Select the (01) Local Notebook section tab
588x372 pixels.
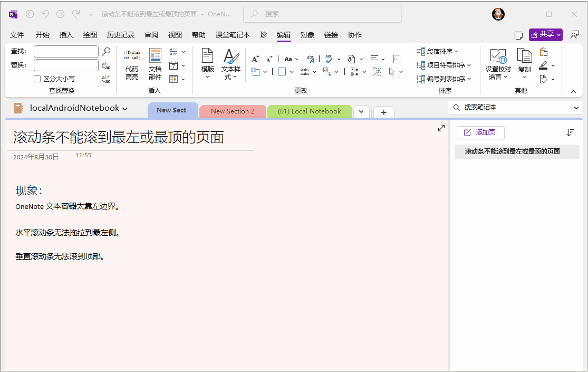click(x=310, y=111)
